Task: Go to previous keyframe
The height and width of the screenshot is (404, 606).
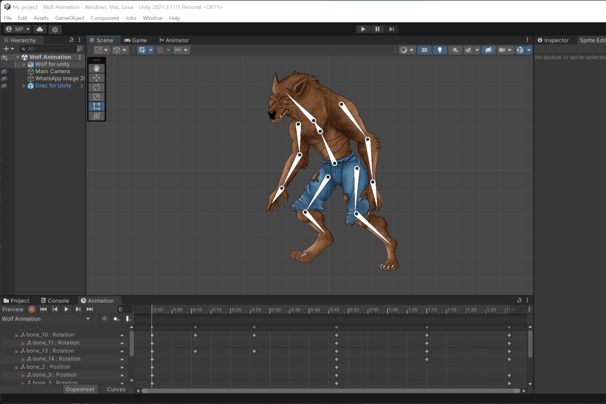Action: click(x=55, y=309)
